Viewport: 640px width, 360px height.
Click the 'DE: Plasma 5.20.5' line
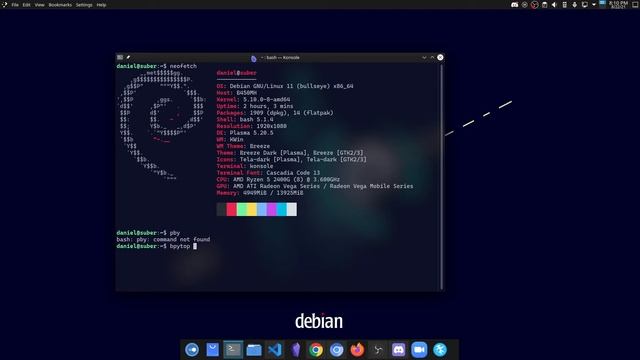pos(245,133)
